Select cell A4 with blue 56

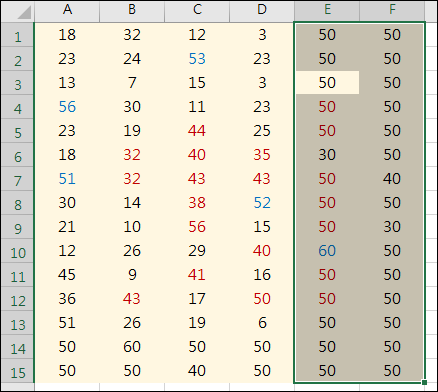tap(67, 107)
